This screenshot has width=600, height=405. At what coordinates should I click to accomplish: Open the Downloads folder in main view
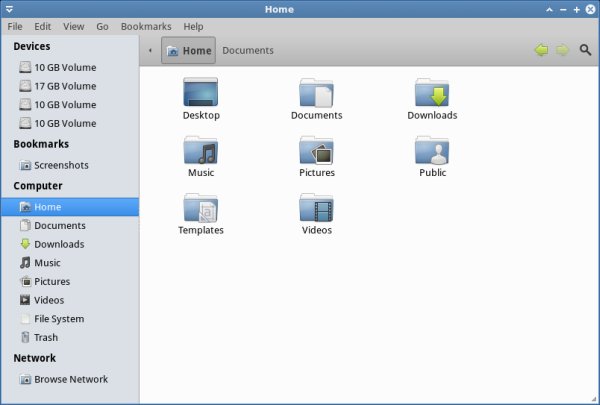[x=432, y=93]
